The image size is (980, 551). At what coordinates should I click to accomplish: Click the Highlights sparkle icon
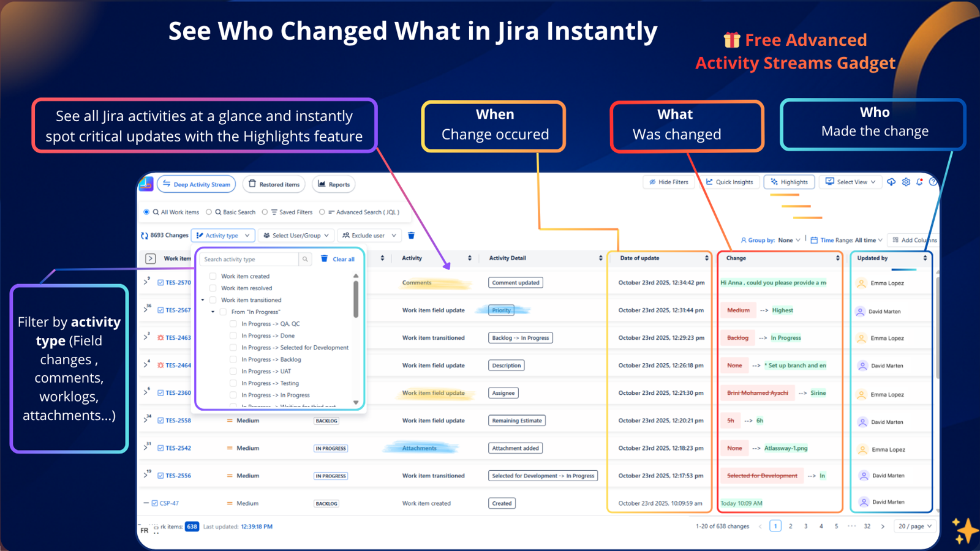pos(774,181)
